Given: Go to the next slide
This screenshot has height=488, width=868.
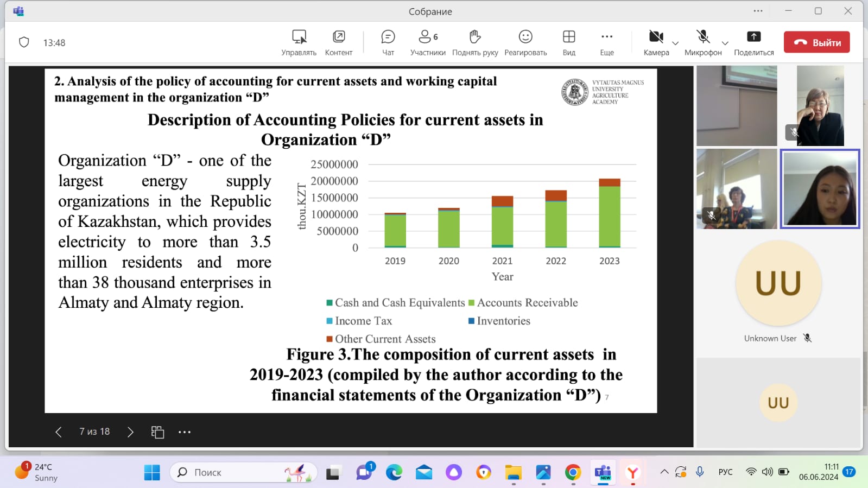Looking at the screenshot, I should (130, 432).
